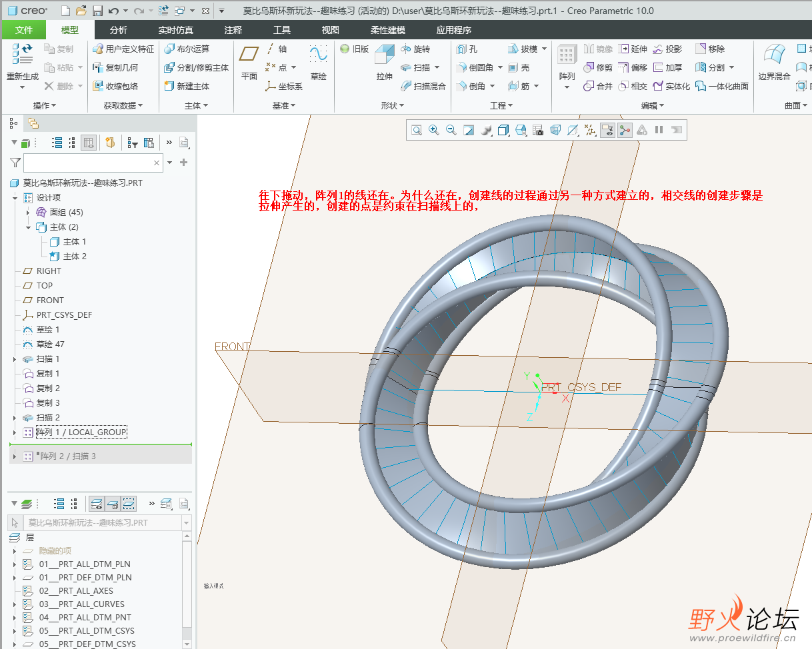Save the part with the floppy icon

(x=97, y=11)
